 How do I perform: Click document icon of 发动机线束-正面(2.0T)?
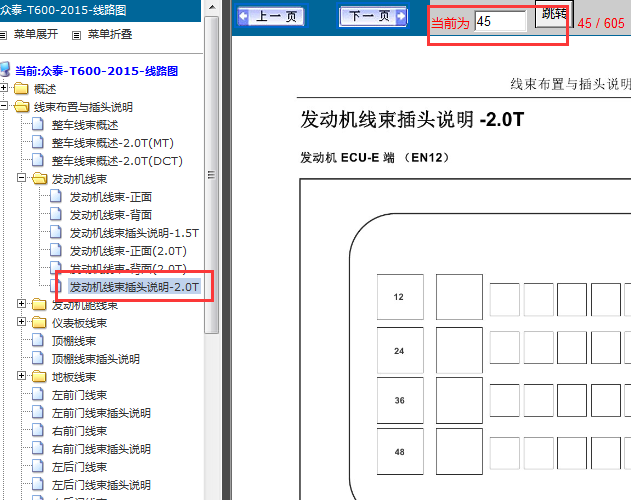56,250
